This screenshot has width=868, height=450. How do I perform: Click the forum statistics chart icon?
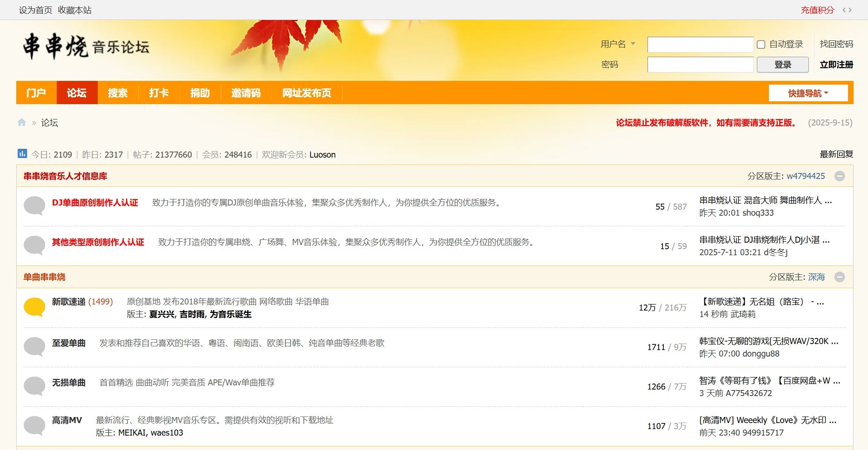coord(22,153)
